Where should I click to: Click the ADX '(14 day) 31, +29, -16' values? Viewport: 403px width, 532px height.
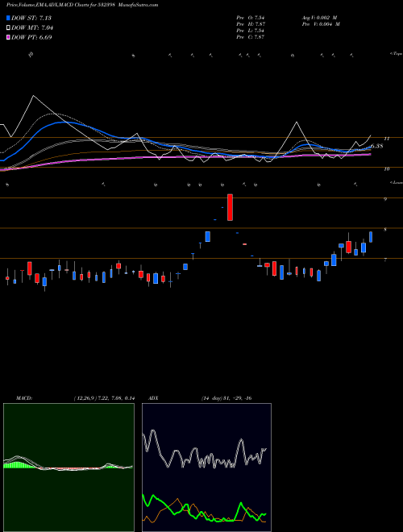tap(226, 398)
